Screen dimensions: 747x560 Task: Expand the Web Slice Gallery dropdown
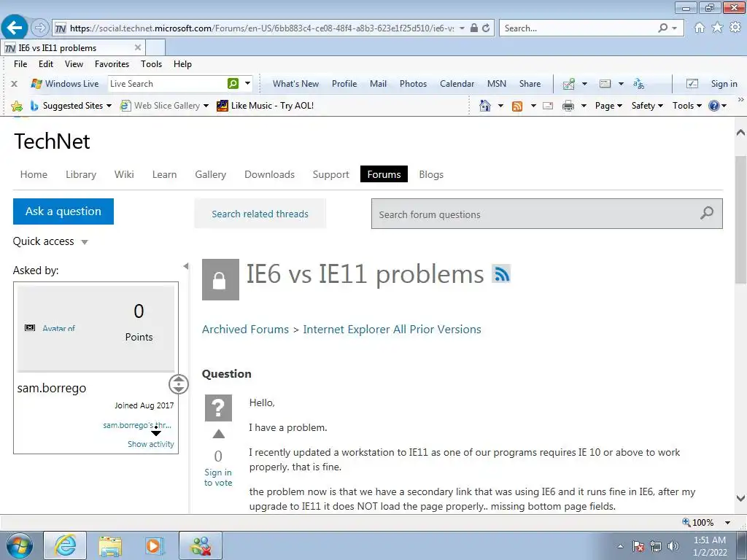(x=206, y=106)
